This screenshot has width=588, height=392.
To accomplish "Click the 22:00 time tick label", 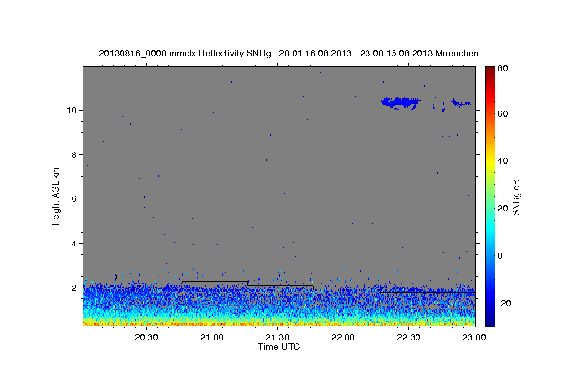I will [x=343, y=337].
